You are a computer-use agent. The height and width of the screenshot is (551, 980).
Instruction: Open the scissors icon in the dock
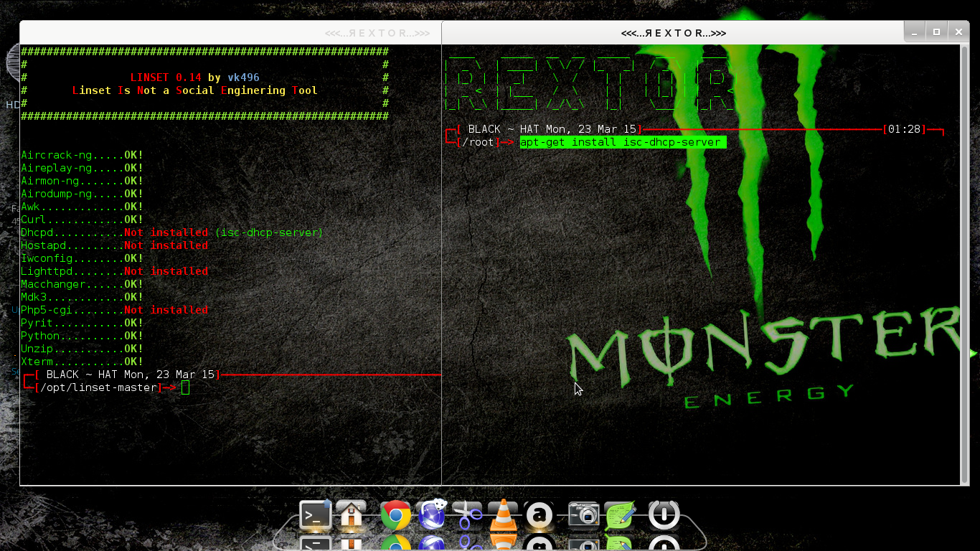(x=467, y=515)
